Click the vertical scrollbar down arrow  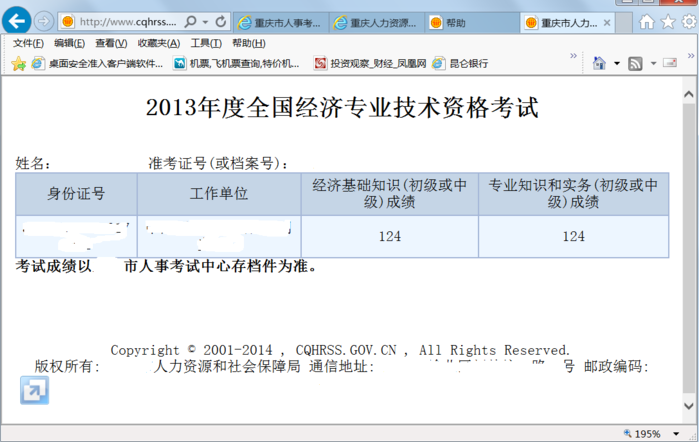[689, 405]
